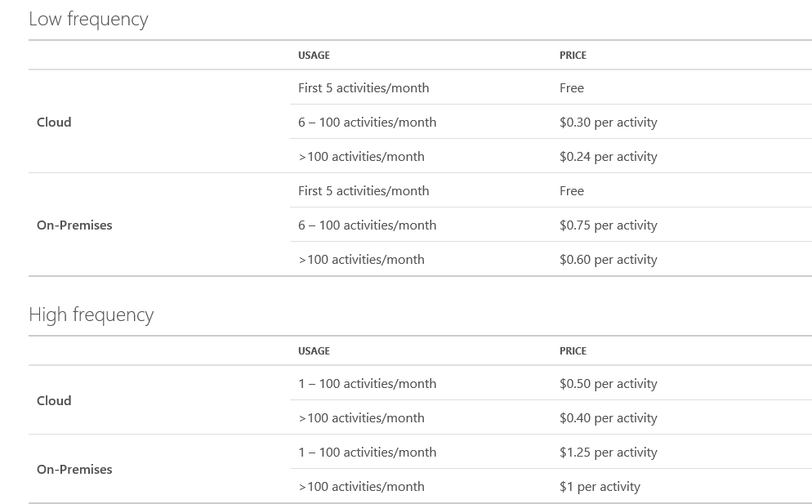Click On-Premises label in Low frequency table
The image size is (812, 504).
[74, 225]
